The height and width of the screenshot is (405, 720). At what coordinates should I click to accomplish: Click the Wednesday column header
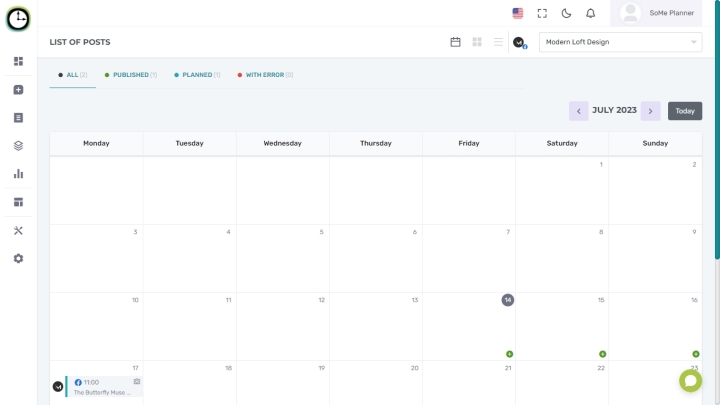point(282,143)
